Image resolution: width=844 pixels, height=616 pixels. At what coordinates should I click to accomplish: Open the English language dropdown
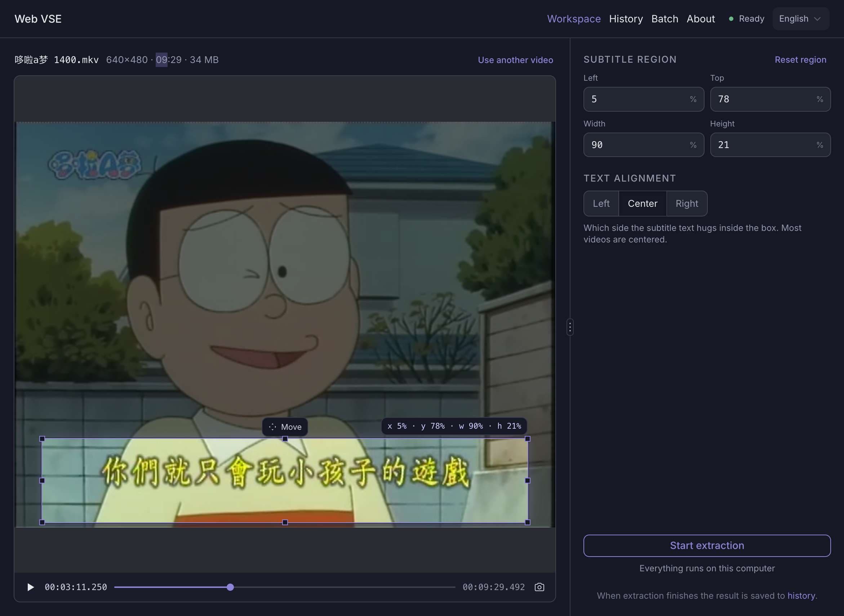[x=801, y=19]
